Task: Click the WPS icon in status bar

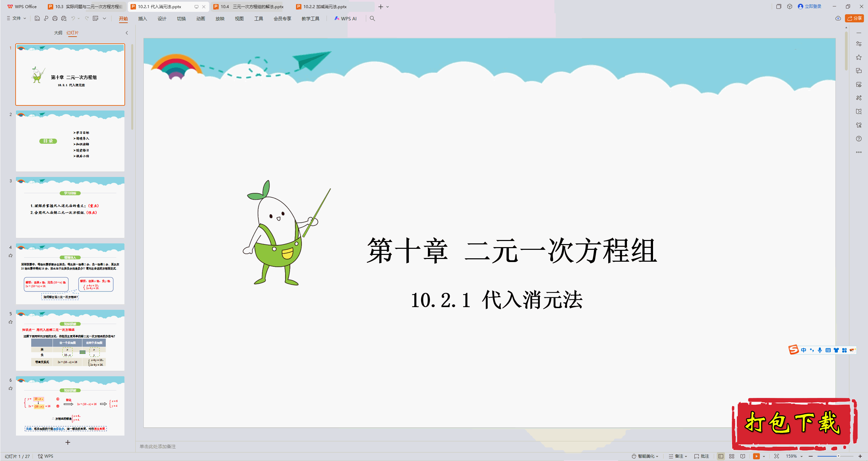Action: [45, 456]
